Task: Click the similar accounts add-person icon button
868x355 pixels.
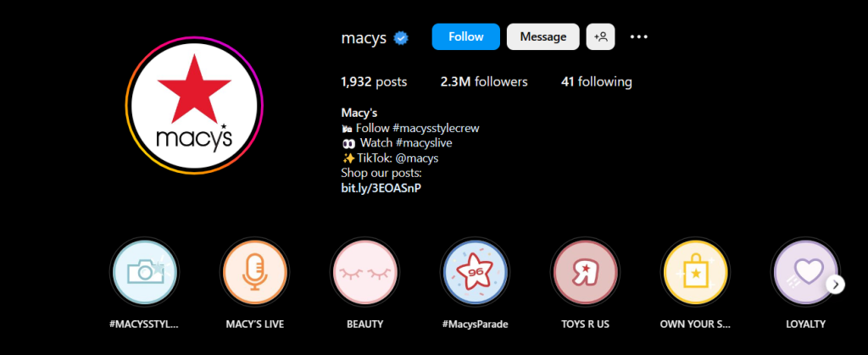Action: click(x=601, y=37)
